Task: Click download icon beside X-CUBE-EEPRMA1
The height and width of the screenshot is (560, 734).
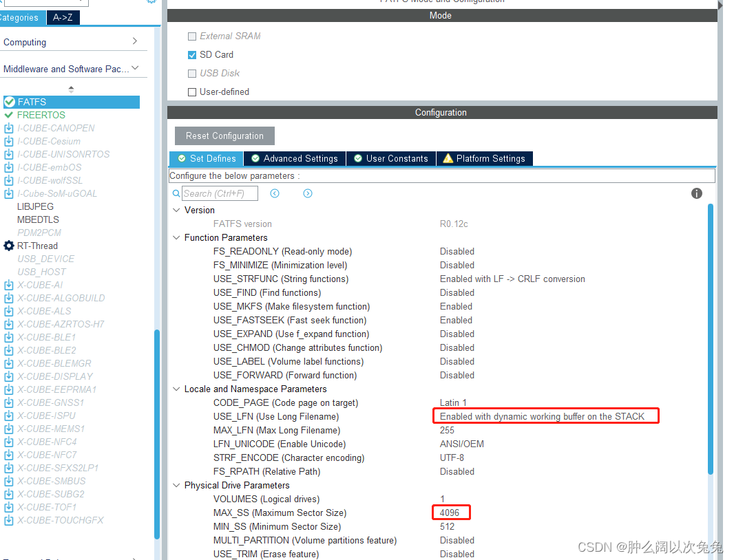Action: point(8,389)
